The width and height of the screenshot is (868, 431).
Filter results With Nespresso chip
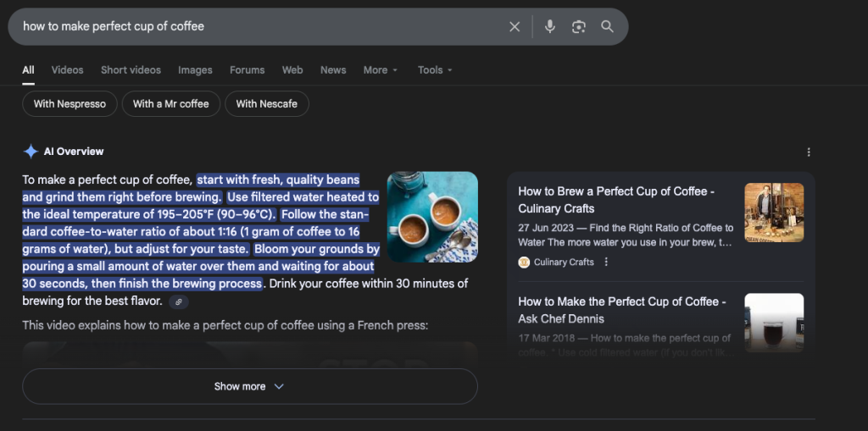(x=70, y=104)
